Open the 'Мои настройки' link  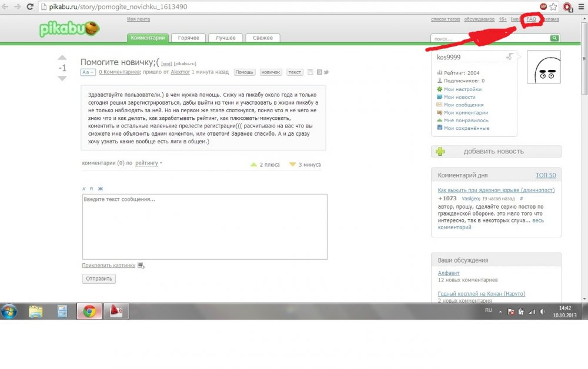click(462, 89)
